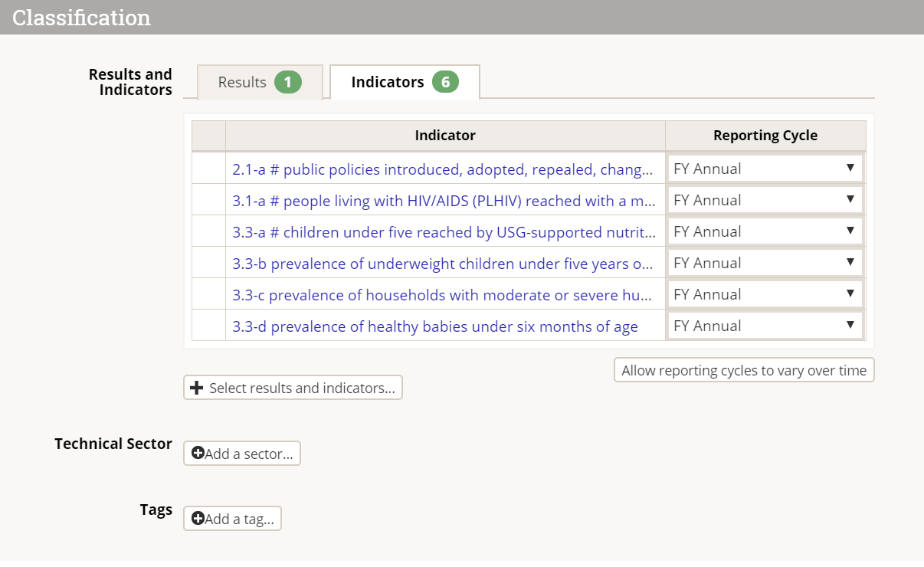Click the blank first cell of the 3.3-c row

point(208,295)
